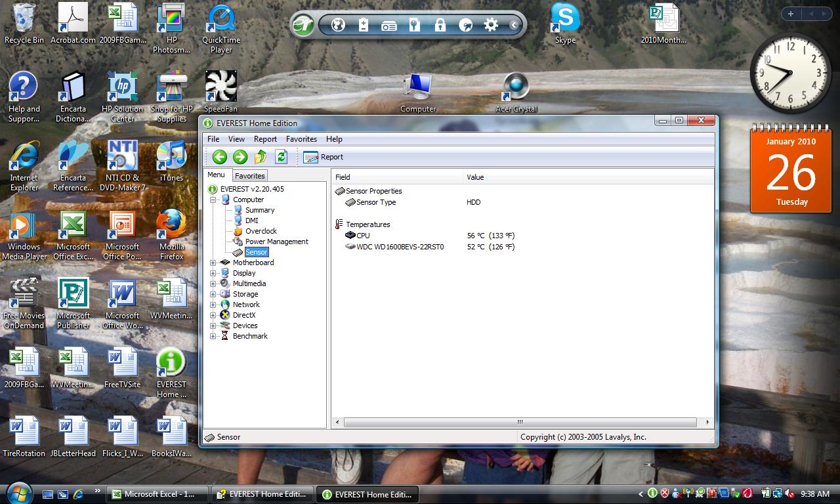This screenshot has height=504, width=840.
Task: Open the QuickTime Player desktop icon
Action: coord(221,29)
